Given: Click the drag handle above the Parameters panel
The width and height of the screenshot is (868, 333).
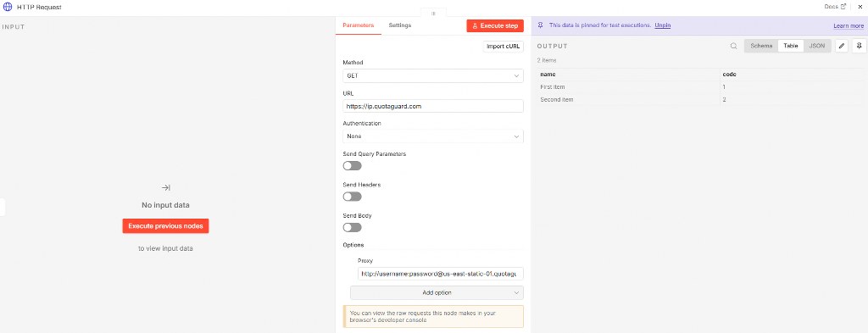Looking at the screenshot, I should [x=433, y=13].
